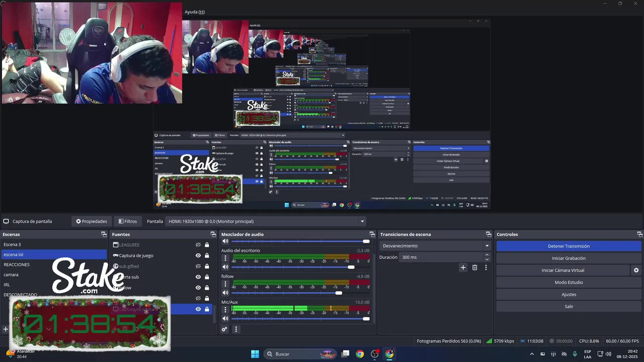
Task: Open transition properties three-dot menu
Action: [486, 267]
